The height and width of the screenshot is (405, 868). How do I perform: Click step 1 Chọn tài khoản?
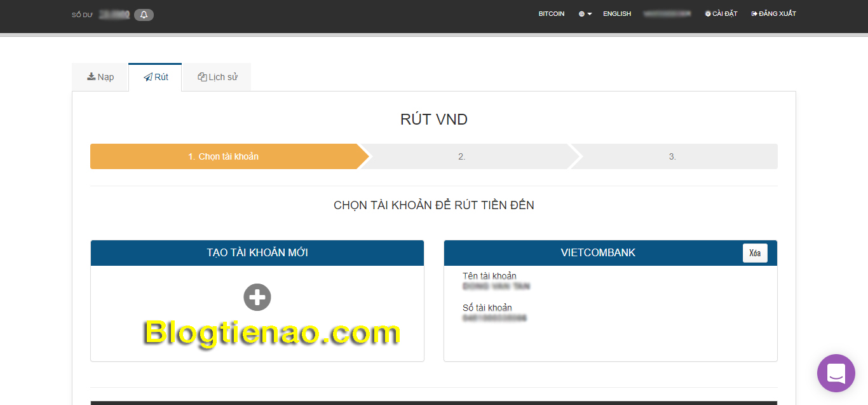pos(223,156)
